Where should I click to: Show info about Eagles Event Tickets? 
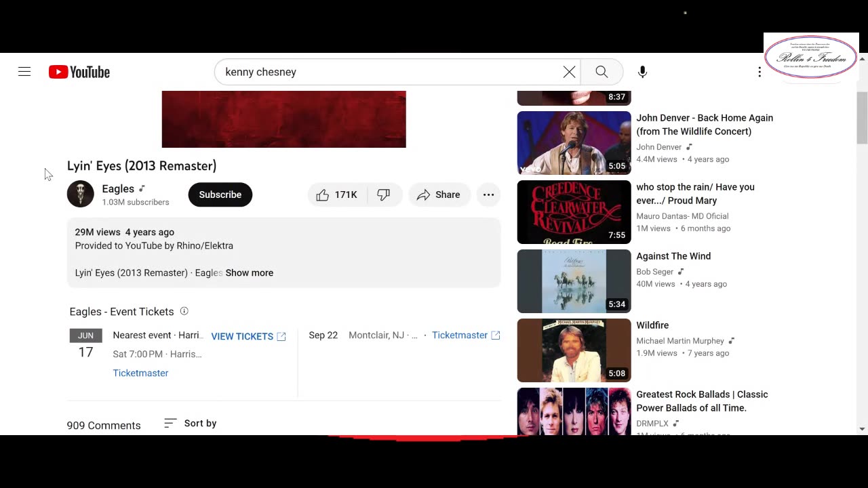coord(184,311)
